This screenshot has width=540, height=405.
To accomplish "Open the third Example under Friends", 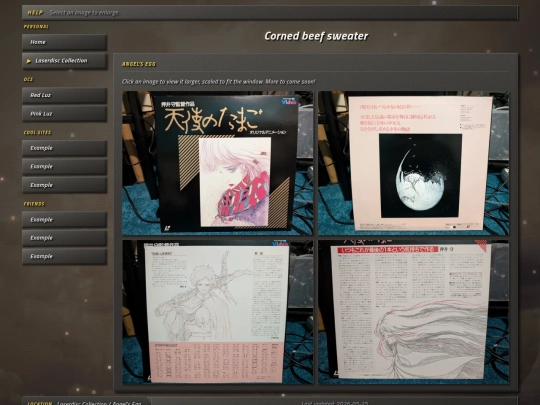I will 64,257.
